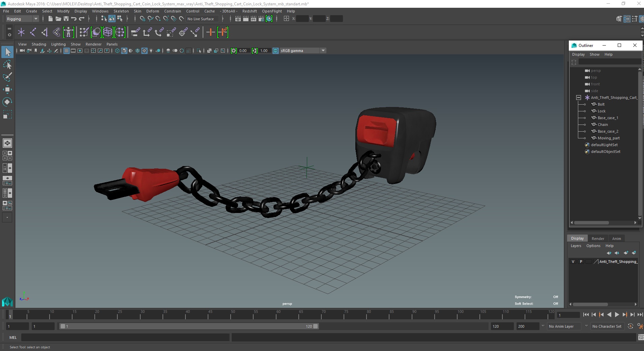Click the Render Current Frame icon
The image size is (644, 351).
(246, 19)
